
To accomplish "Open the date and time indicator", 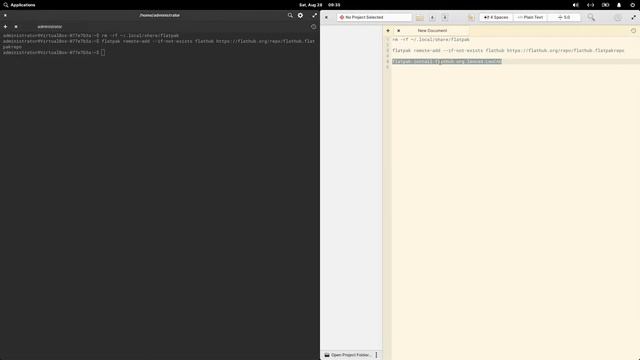I will [x=320, y=5].
